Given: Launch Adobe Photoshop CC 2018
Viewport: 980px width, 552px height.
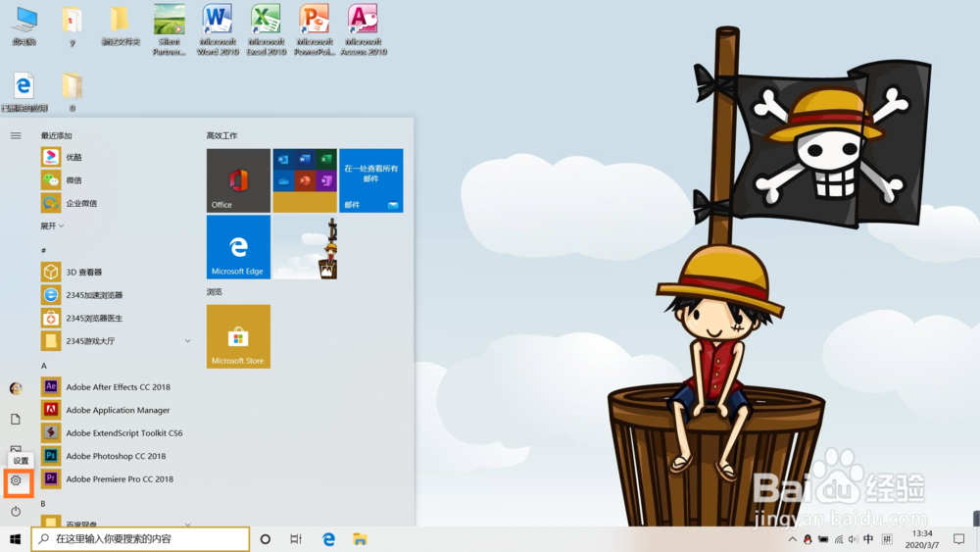Looking at the screenshot, I should point(116,456).
